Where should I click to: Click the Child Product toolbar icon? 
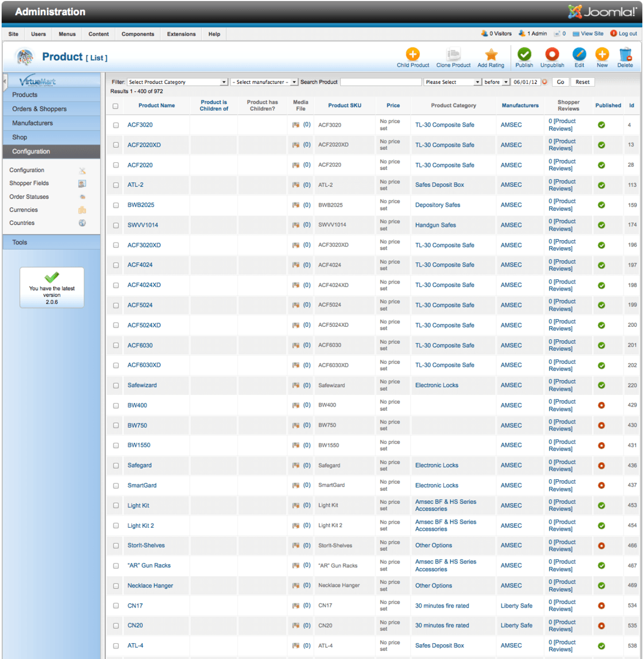tap(413, 54)
